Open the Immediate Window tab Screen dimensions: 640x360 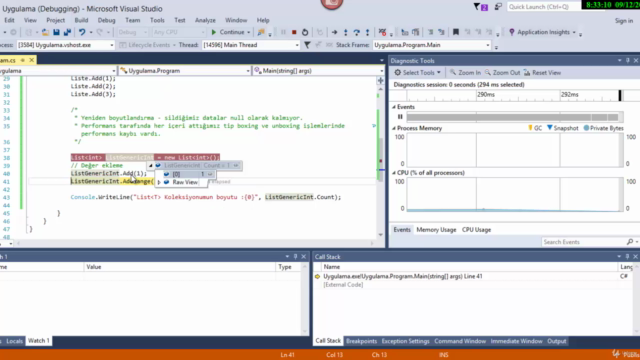tap(516, 341)
